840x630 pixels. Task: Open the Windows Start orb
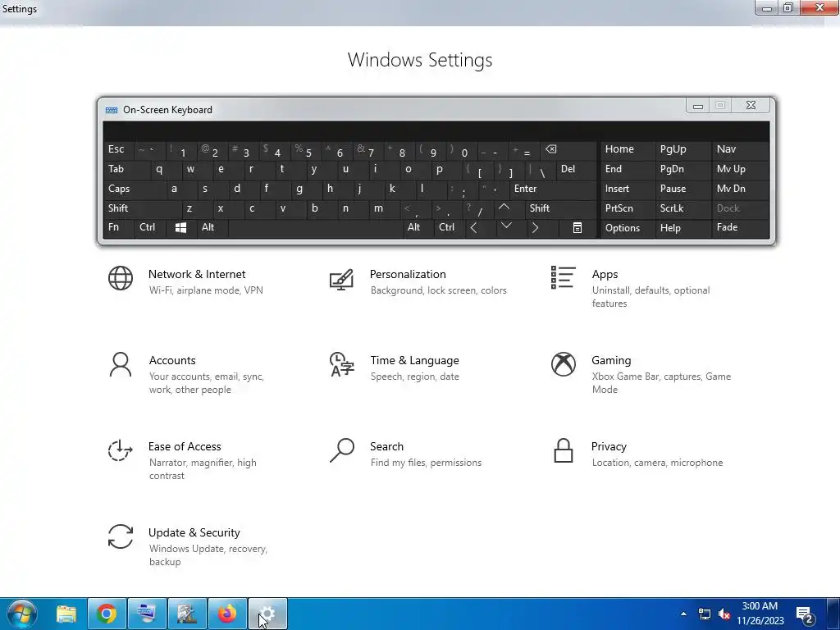pos(21,614)
